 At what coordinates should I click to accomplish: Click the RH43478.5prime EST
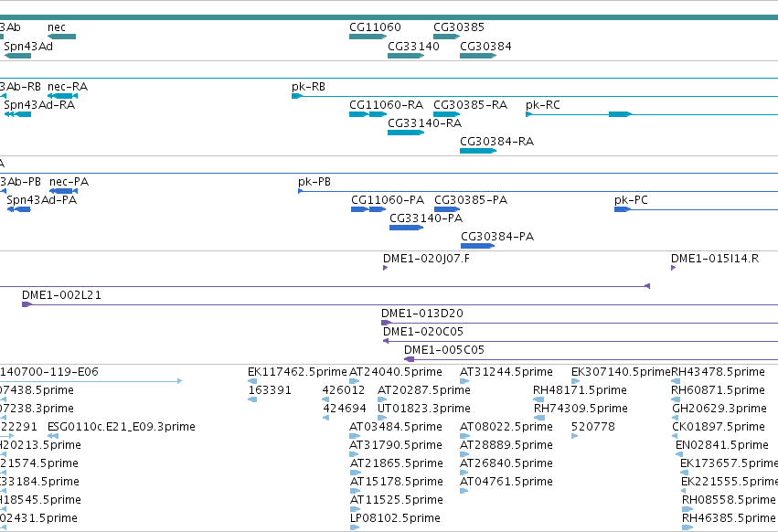pos(676,381)
